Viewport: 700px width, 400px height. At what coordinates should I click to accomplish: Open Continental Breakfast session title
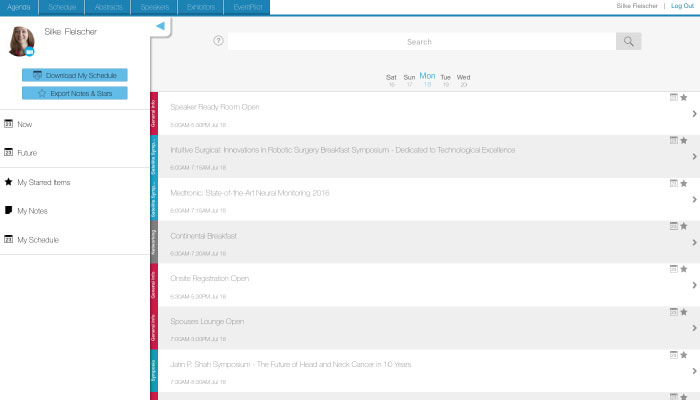[204, 236]
